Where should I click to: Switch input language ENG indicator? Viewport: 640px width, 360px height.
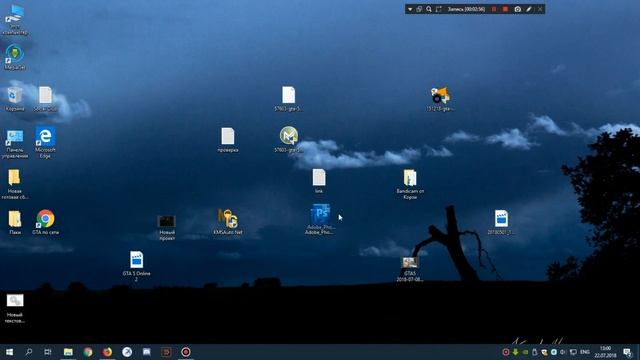click(x=584, y=352)
